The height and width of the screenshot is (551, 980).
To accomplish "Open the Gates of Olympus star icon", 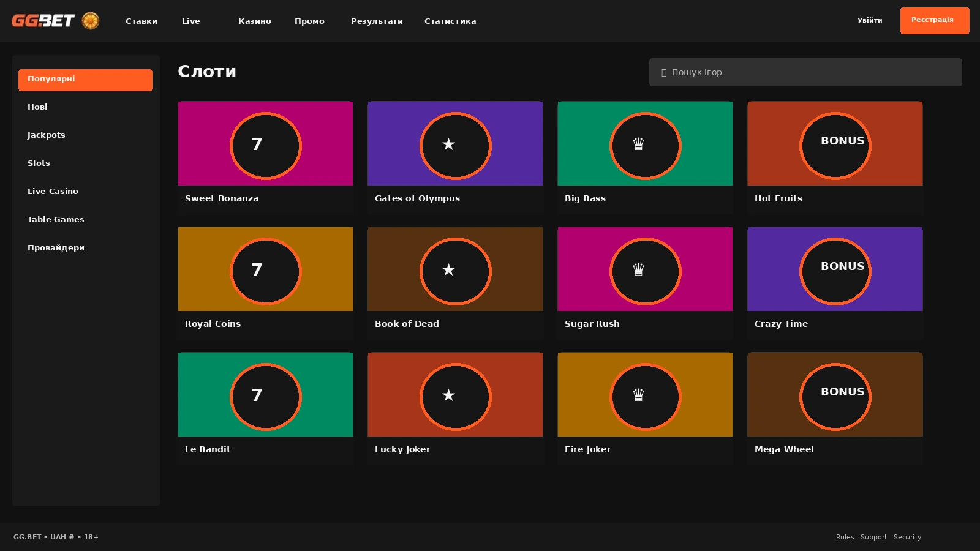I will [456, 146].
